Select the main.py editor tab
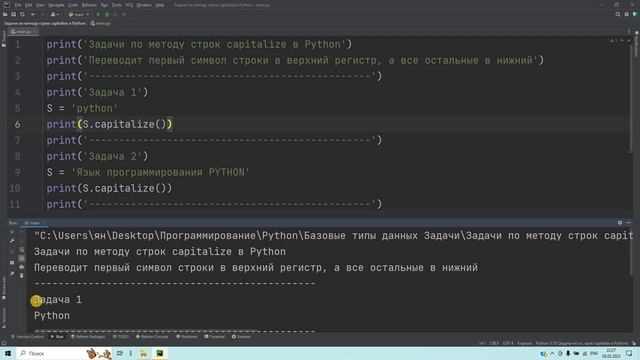Screen dimensions: 640x360 tap(22, 31)
